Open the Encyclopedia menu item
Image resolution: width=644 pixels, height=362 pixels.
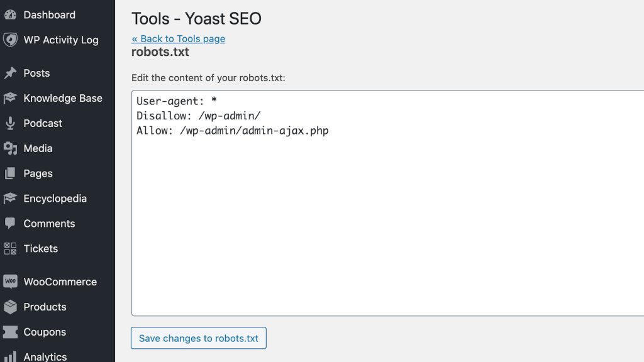point(55,199)
